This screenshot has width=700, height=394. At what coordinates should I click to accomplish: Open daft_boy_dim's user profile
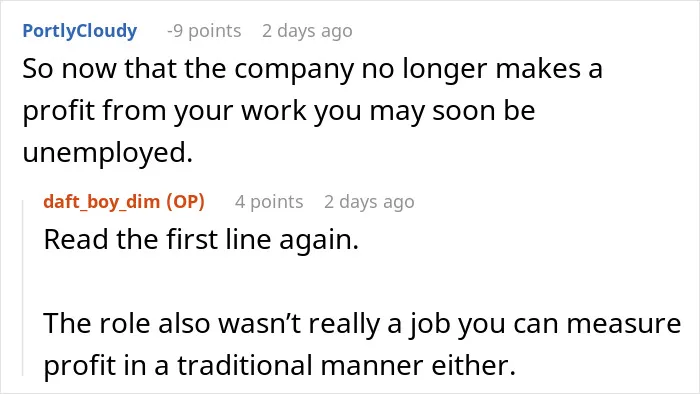[x=102, y=202]
